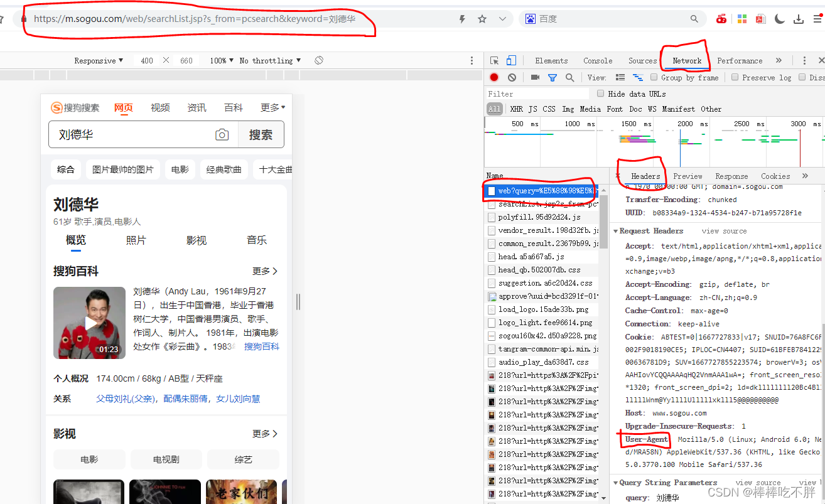The image size is (825, 504).
Task: Click the Baidu paw search engine icon
Action: (x=531, y=19)
